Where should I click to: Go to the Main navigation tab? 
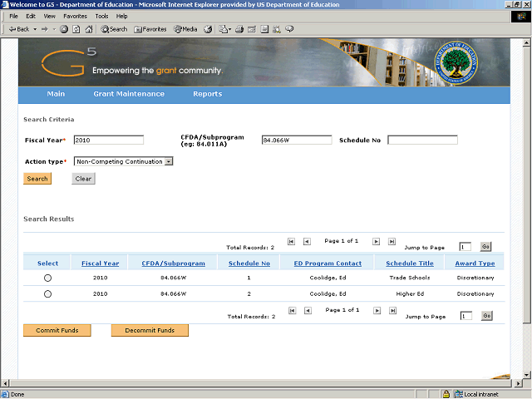click(56, 94)
